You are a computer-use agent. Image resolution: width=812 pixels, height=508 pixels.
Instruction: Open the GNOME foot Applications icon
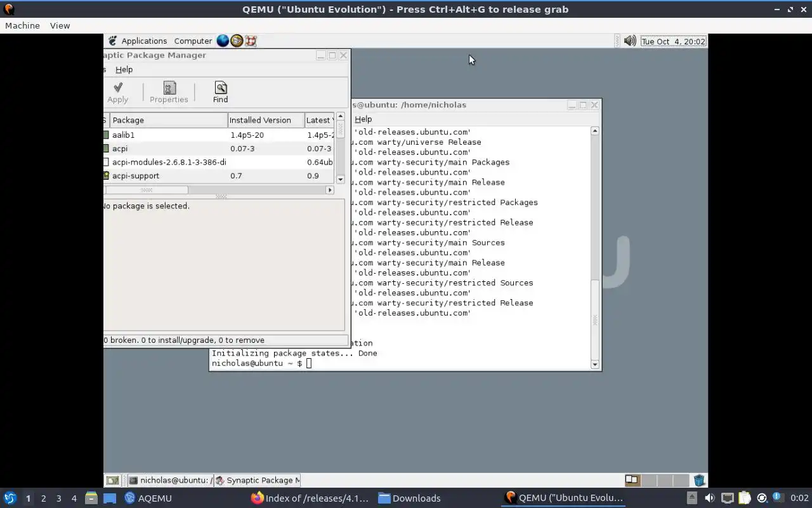[x=112, y=41]
